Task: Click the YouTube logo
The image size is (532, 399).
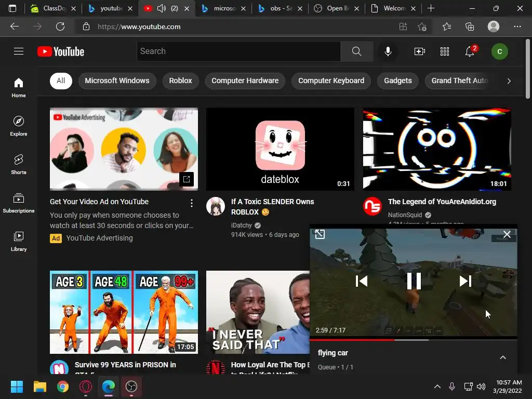Action: point(61,51)
